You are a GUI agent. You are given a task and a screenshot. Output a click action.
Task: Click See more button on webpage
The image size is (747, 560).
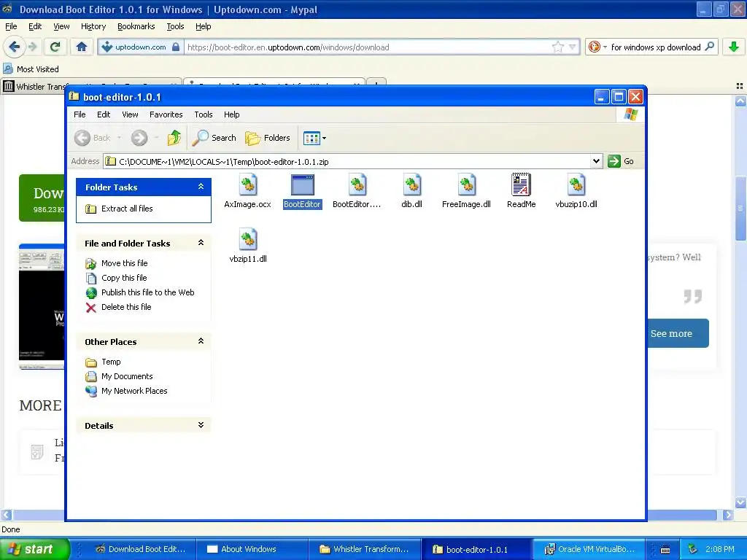677,333
